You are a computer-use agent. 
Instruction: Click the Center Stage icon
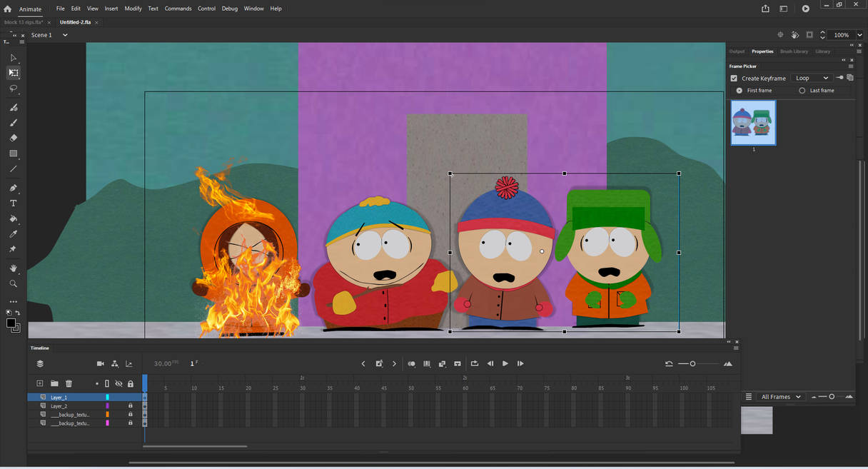(780, 35)
